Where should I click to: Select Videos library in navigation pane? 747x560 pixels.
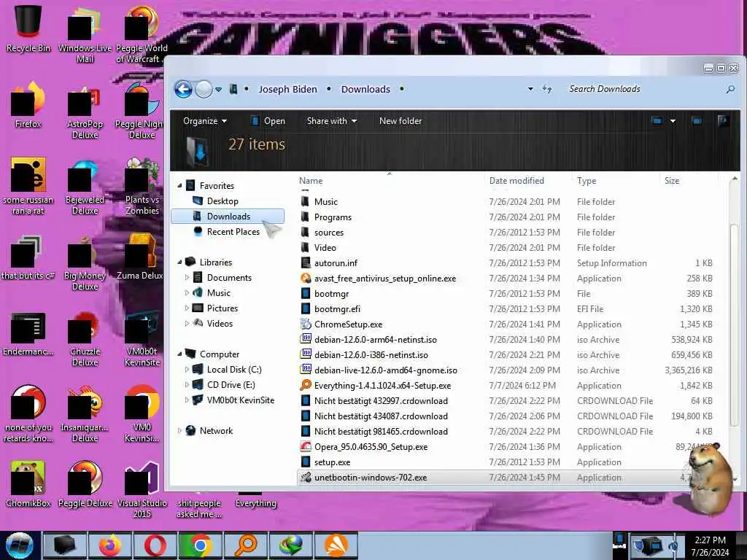coord(220,323)
